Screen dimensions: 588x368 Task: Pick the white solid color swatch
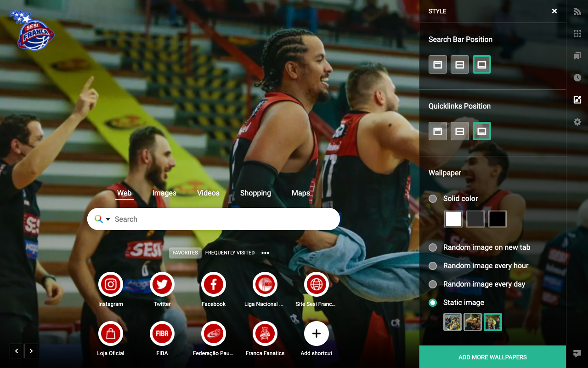[453, 219]
